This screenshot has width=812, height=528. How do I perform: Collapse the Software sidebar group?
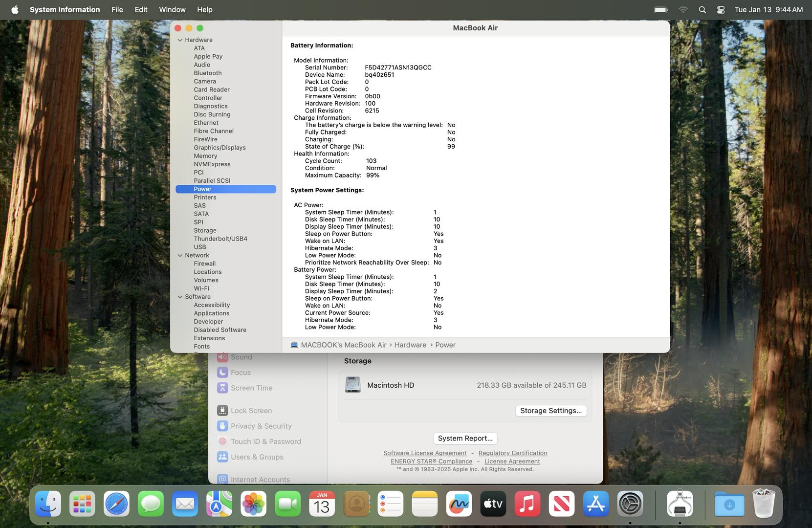[x=180, y=297]
